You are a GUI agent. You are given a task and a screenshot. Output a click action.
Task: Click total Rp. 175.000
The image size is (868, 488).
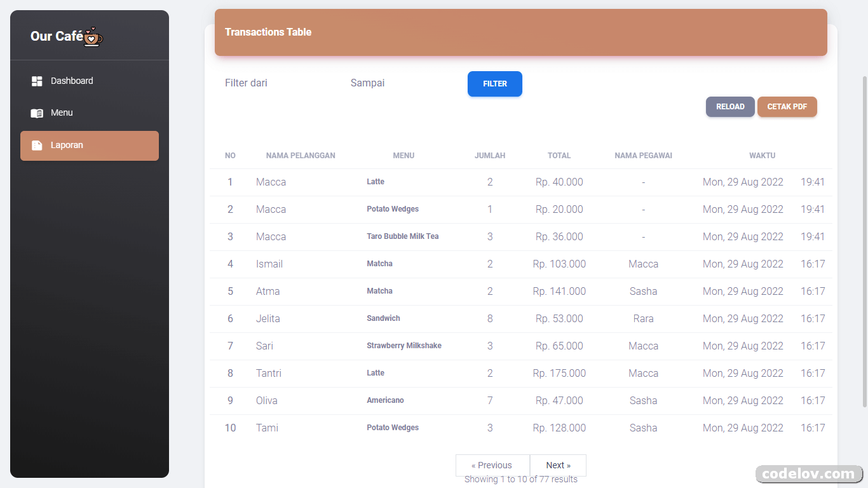(559, 373)
